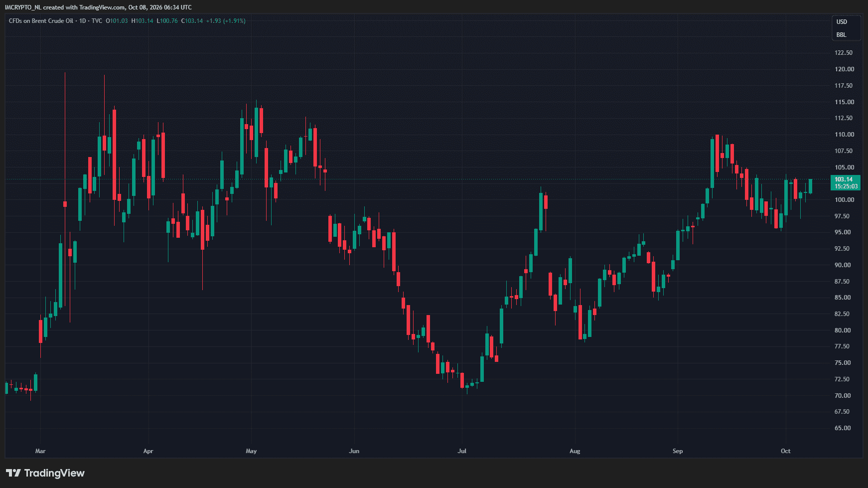Click the Apr label on the time axis

[x=148, y=451]
